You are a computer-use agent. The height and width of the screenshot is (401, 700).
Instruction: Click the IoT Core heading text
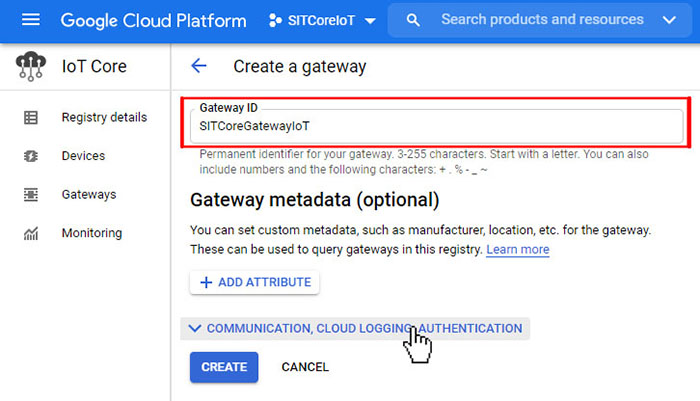coord(94,67)
